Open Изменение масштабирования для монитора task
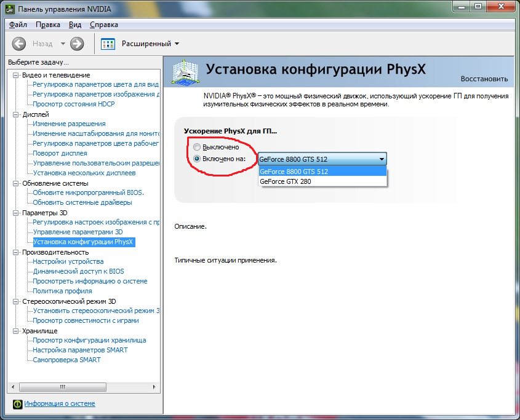The image size is (520, 420). 96,133
